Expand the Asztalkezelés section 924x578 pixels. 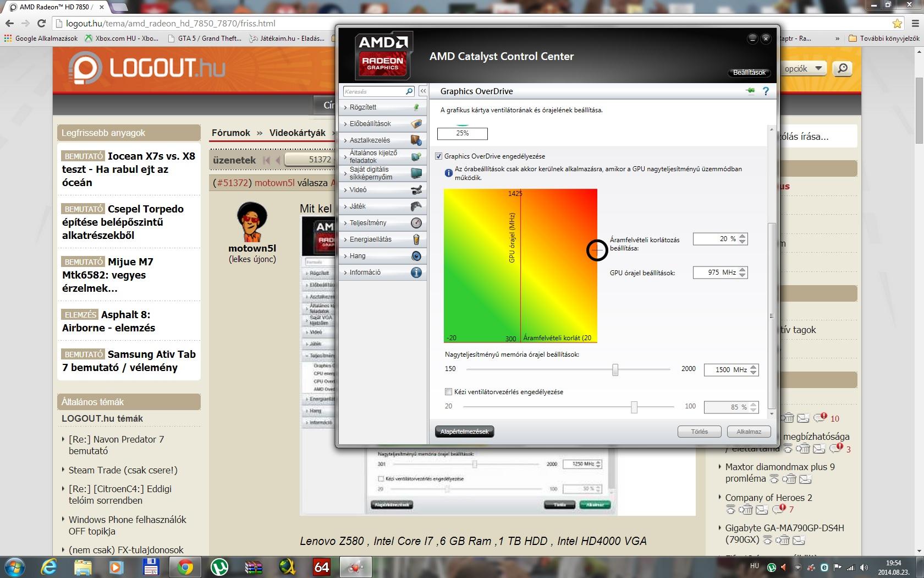[370, 140]
